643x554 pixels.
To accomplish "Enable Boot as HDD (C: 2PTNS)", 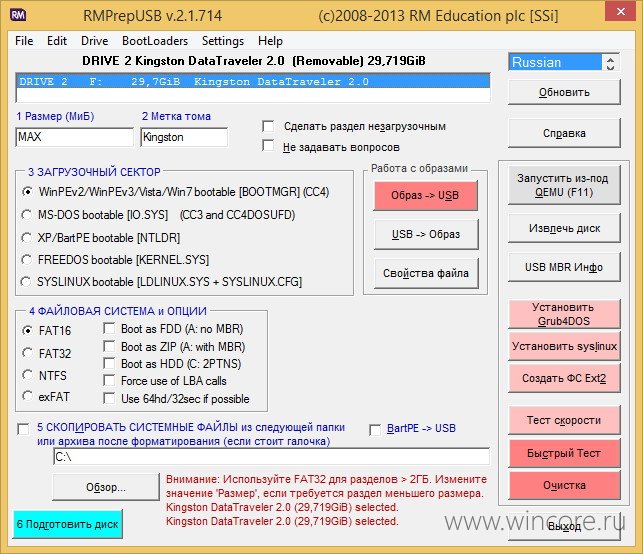I will pyautogui.click(x=109, y=363).
